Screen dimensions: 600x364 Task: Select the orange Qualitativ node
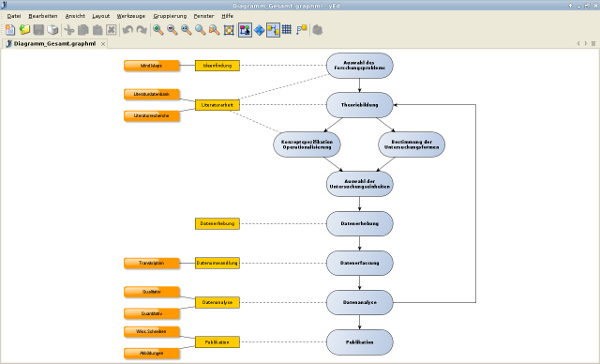click(x=152, y=292)
